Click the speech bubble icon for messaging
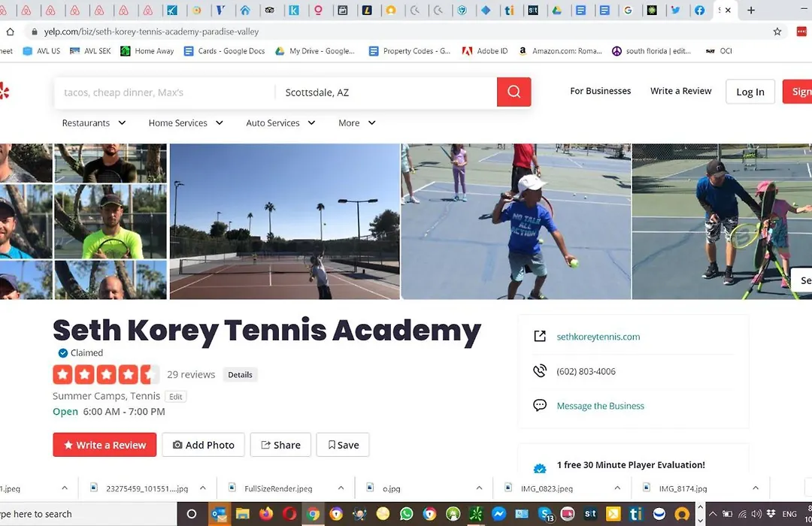 pos(540,405)
